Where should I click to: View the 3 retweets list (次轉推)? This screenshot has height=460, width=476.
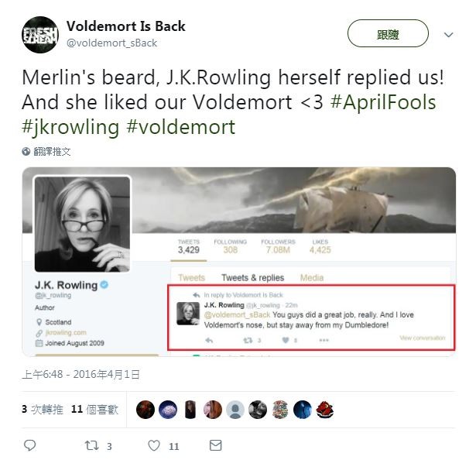point(43,410)
